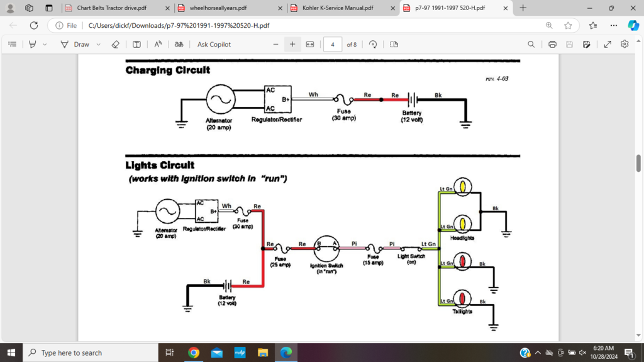Rotate the PDF page
This screenshot has height=362, width=644.
(x=373, y=44)
